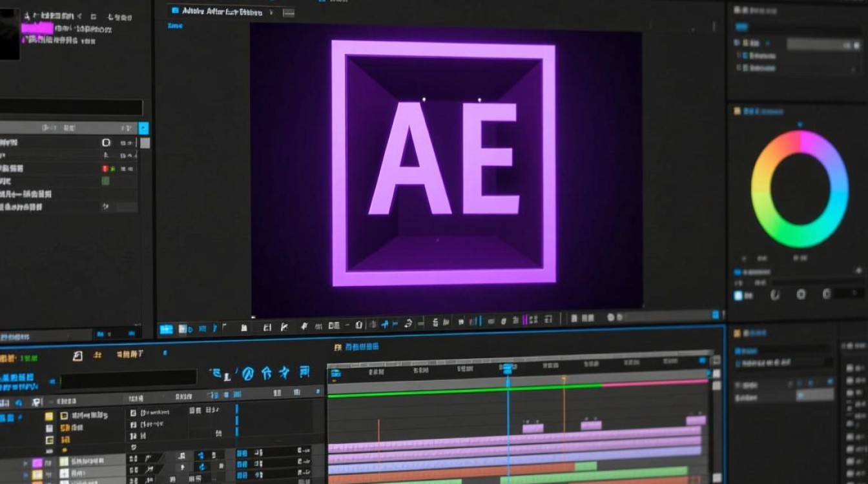Pick a color on the color wheel ring
868x484 pixels.
click(x=800, y=142)
